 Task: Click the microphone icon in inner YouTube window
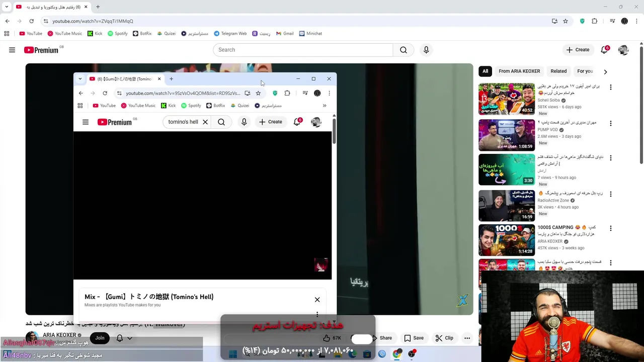244,122
